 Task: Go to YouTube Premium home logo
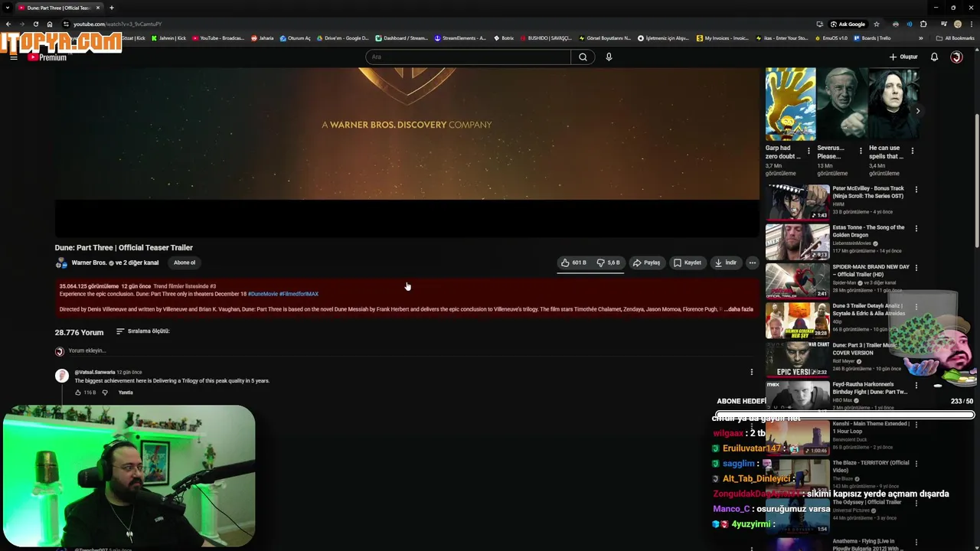click(x=47, y=57)
